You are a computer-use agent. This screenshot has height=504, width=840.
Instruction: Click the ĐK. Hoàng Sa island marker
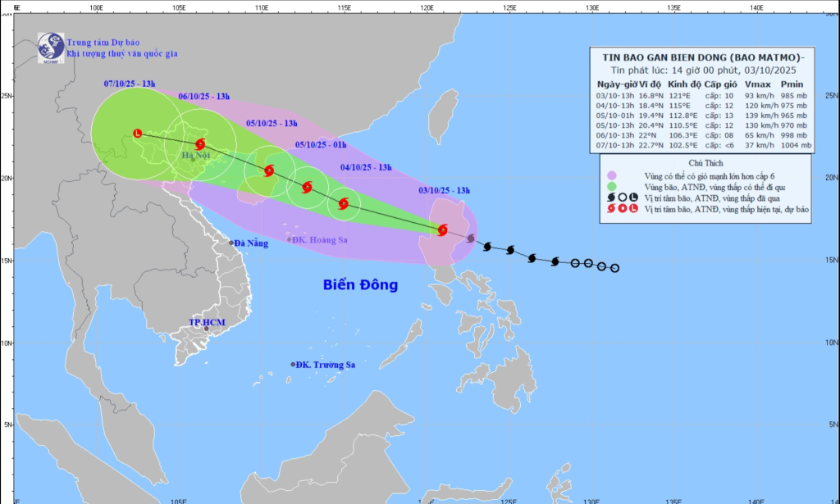[x=289, y=239]
